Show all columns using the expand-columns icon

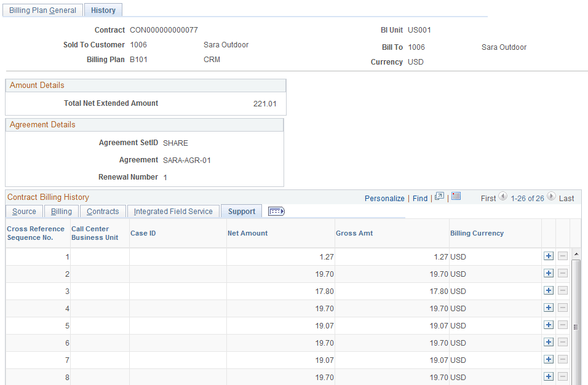point(276,211)
